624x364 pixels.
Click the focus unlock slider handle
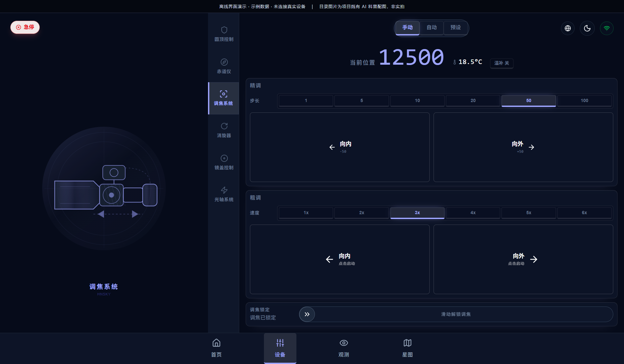click(x=307, y=314)
